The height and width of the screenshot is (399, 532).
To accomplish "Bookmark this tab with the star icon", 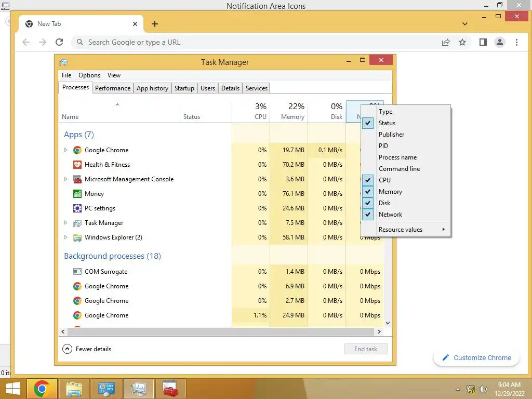I will point(462,42).
